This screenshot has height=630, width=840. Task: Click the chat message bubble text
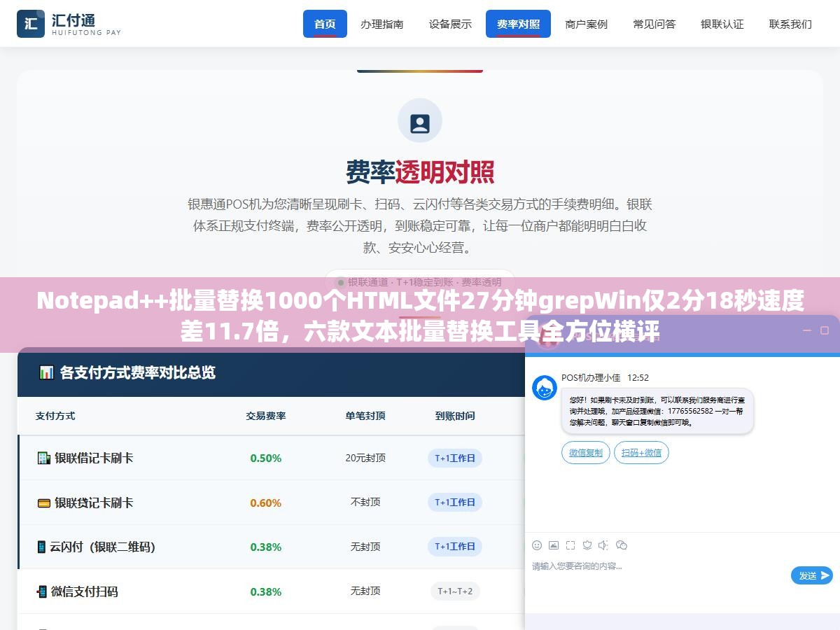tap(657, 412)
